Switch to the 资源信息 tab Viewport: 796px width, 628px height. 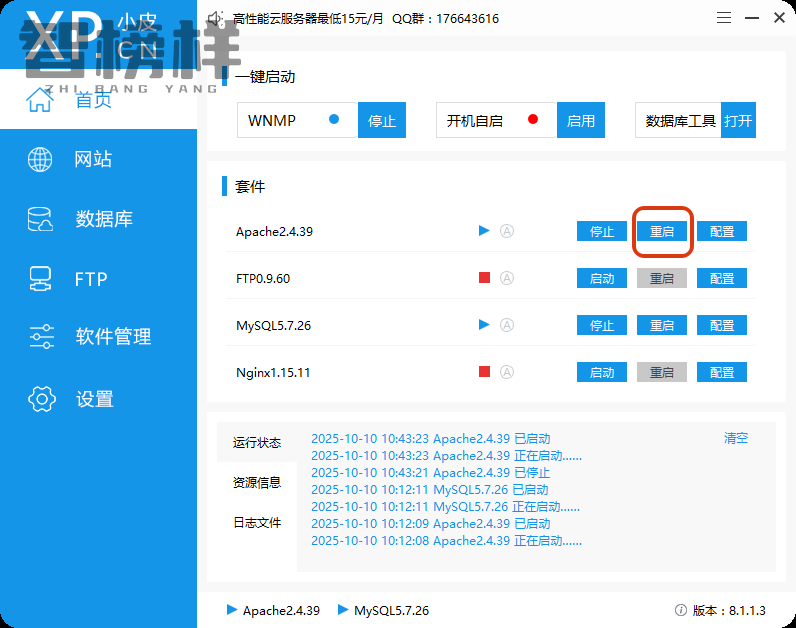[x=257, y=482]
